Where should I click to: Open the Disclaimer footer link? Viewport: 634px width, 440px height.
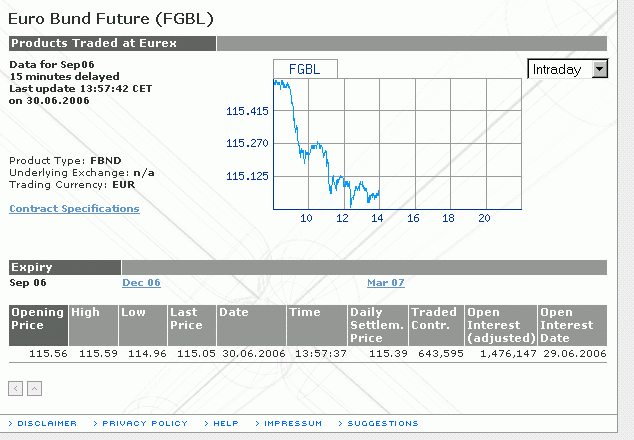(x=46, y=423)
